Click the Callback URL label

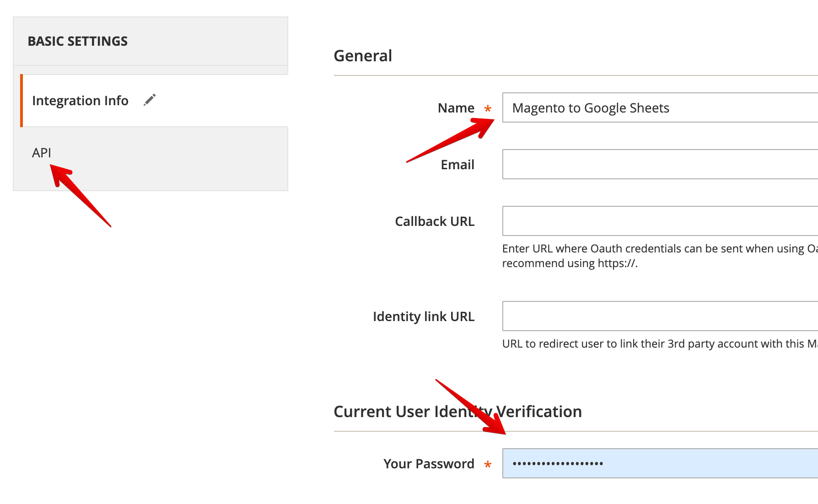[x=435, y=221]
